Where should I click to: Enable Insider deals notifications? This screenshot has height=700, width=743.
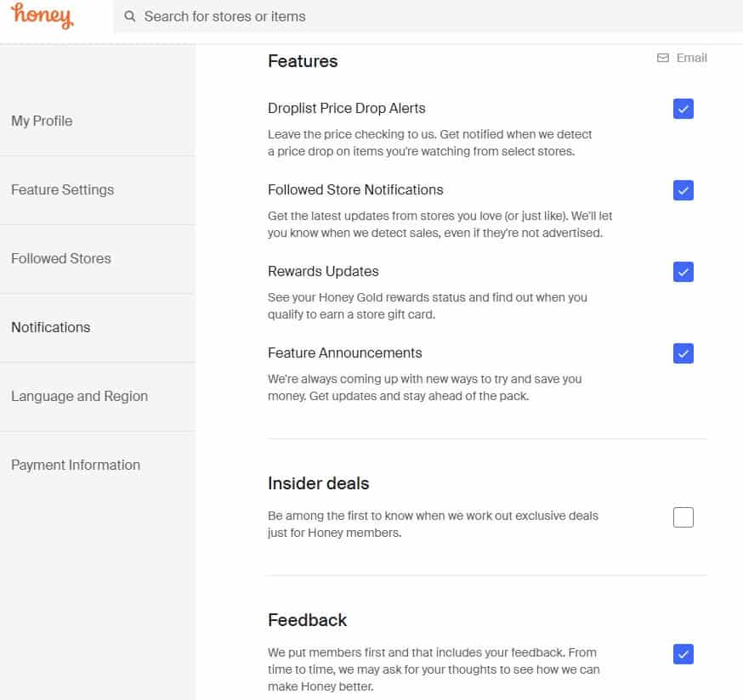pos(683,517)
